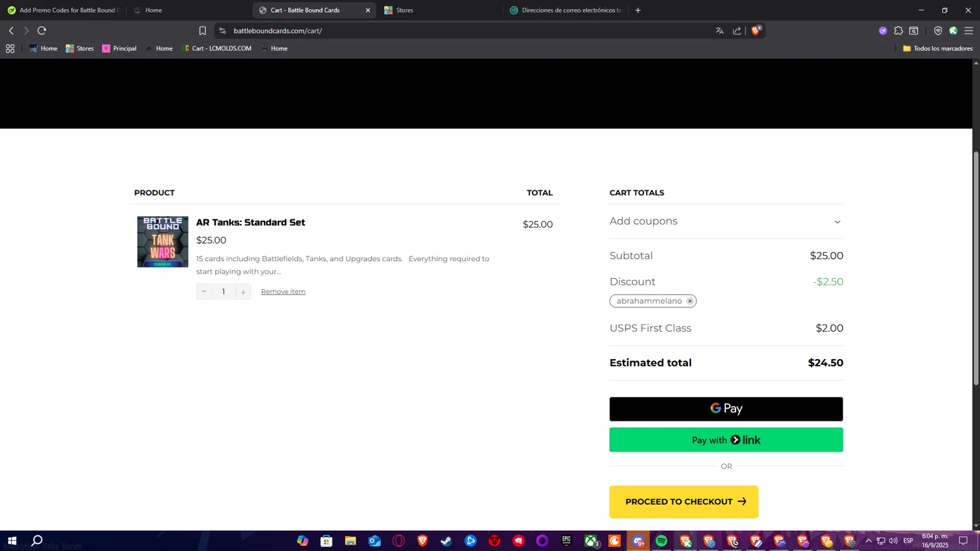This screenshot has height=551, width=980.
Task: Open the Brave VPN shield icon
Action: (938, 31)
